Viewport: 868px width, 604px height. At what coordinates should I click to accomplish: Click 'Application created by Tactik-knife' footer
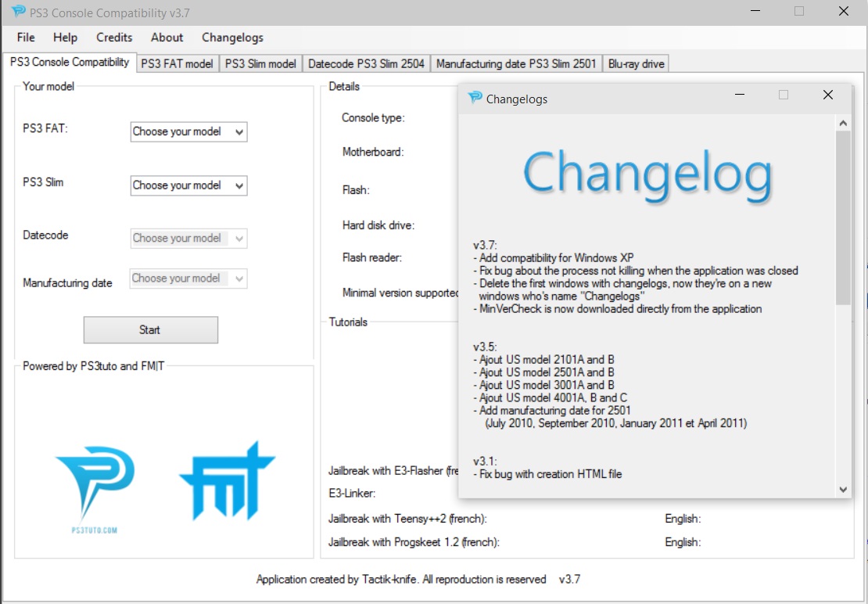pyautogui.click(x=401, y=580)
